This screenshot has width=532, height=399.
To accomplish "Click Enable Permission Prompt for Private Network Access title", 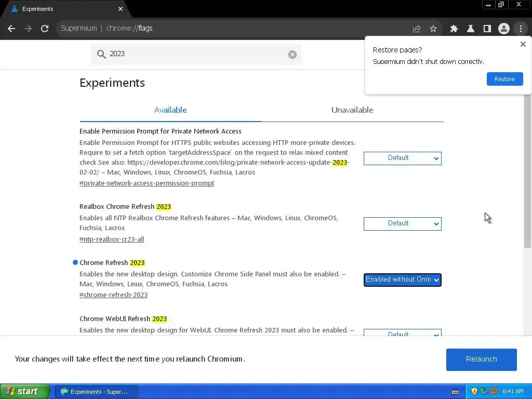I will [161, 131].
